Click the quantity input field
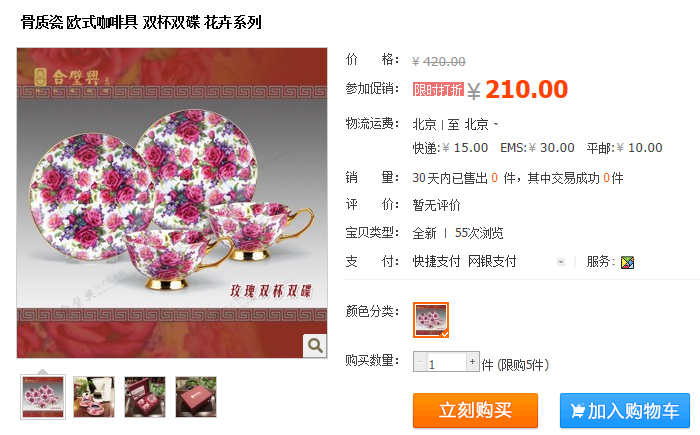700x435 pixels. tap(446, 362)
